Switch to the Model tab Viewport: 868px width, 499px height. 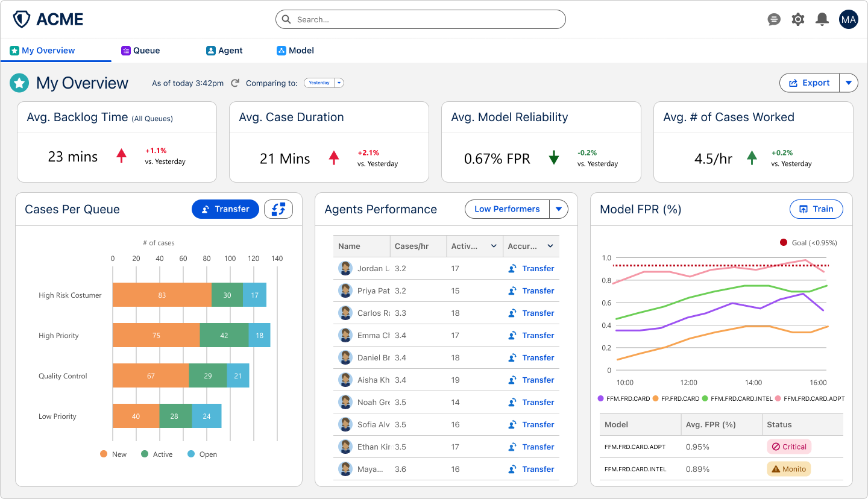(295, 51)
